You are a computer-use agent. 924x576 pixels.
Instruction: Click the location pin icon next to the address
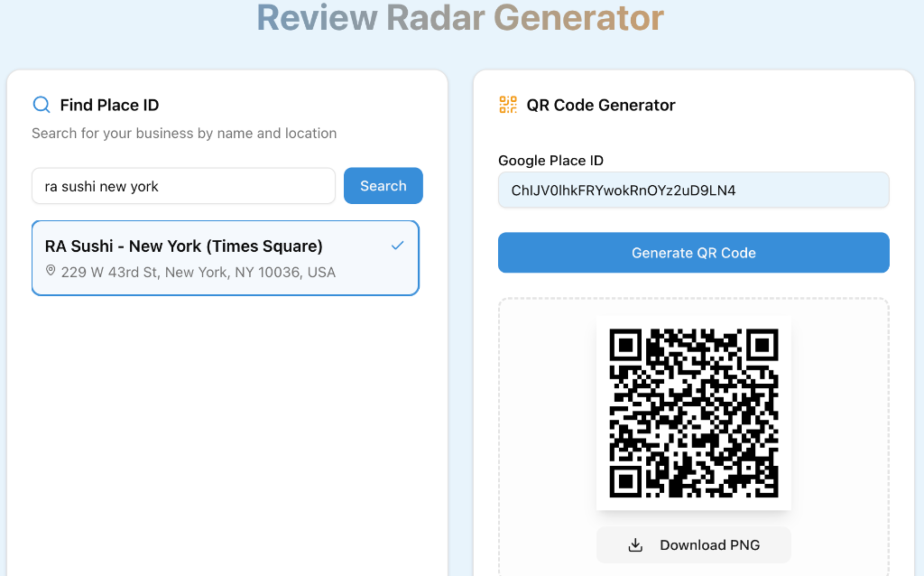point(51,271)
